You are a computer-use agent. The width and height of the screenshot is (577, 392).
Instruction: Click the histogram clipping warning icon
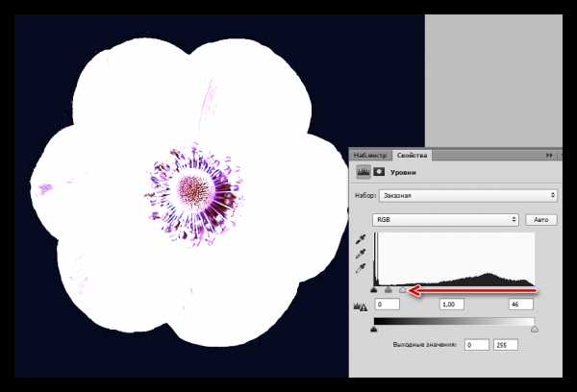(x=361, y=306)
